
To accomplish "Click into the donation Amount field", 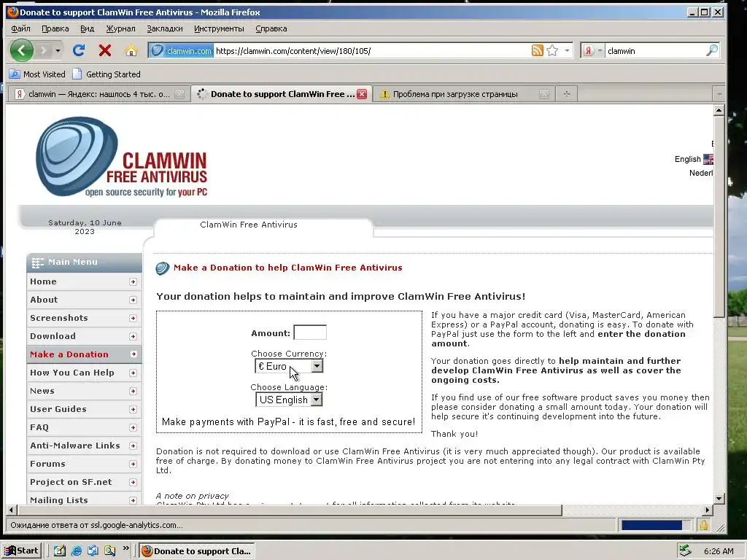I will click(x=310, y=332).
